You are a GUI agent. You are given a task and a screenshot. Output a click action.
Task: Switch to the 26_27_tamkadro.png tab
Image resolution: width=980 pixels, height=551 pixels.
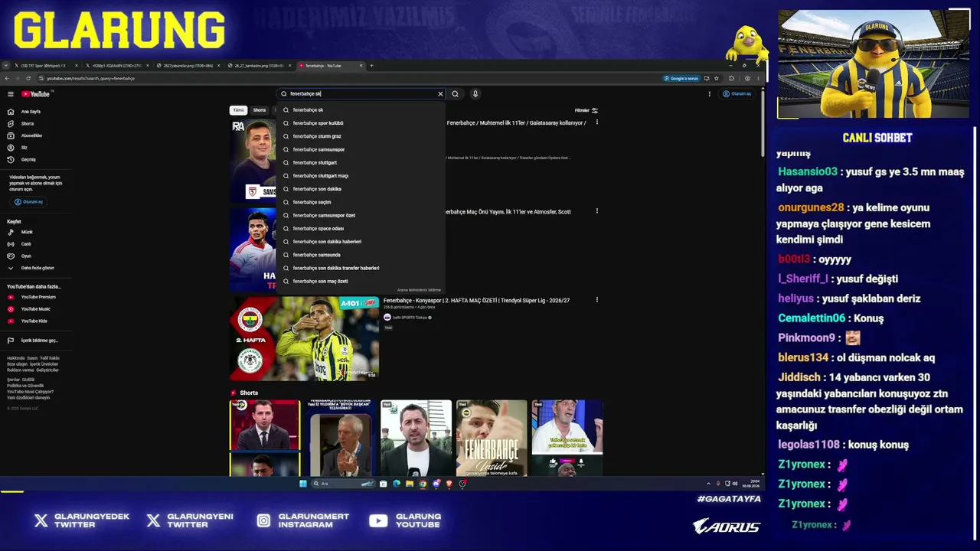pyautogui.click(x=260, y=66)
